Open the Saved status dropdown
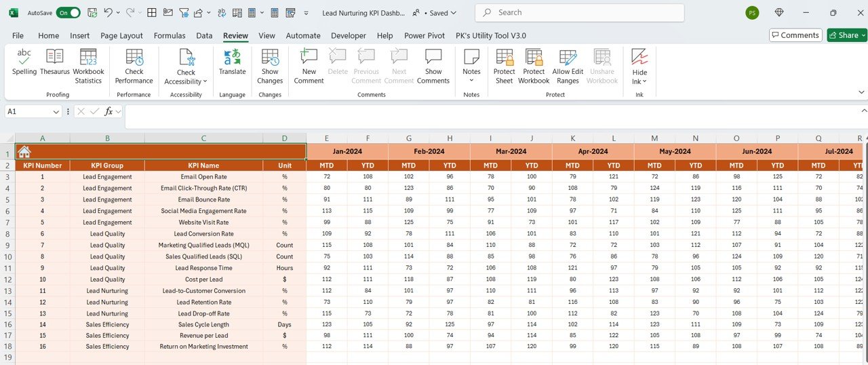The image size is (868, 365). (443, 13)
